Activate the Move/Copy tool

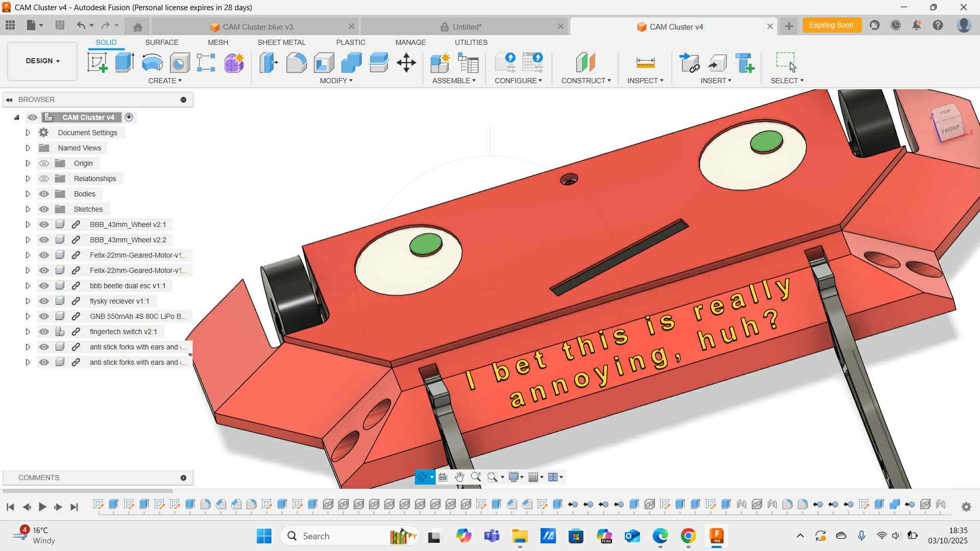coord(406,63)
